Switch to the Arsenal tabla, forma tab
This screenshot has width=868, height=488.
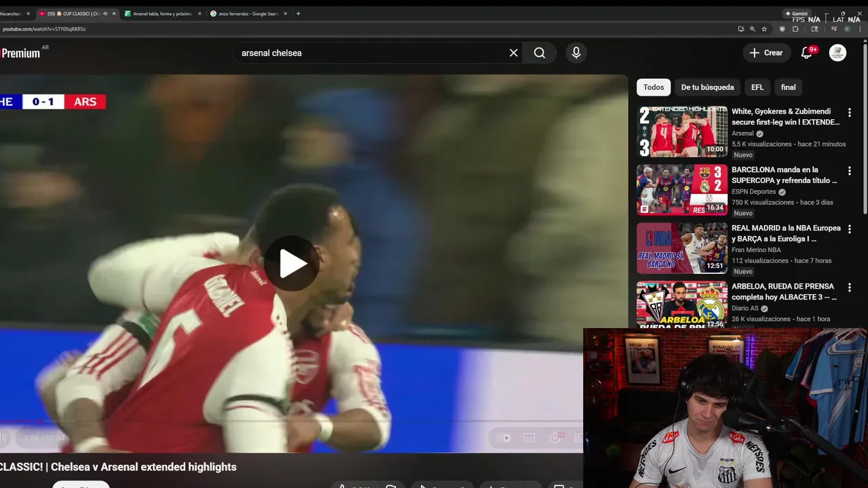tap(161, 14)
